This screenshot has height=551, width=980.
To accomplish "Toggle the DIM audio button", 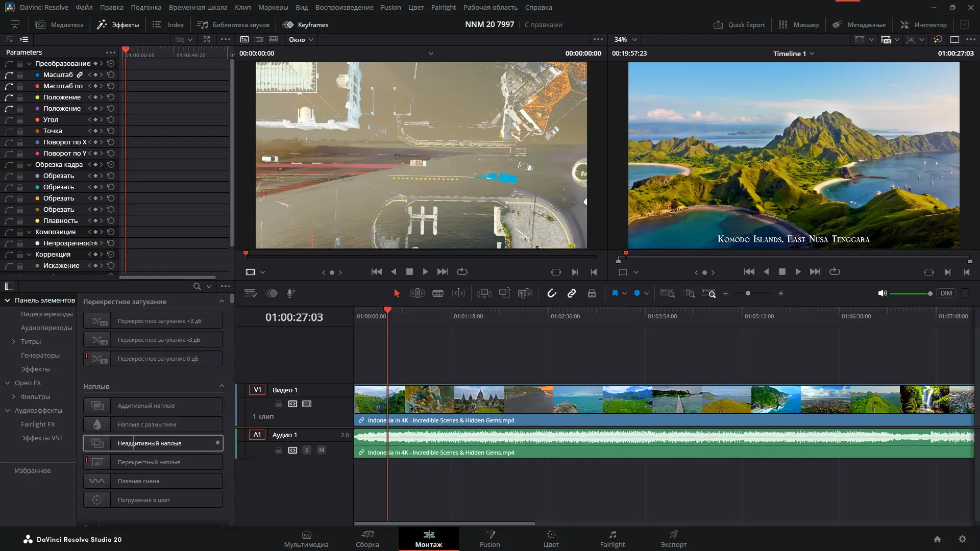I will click(x=946, y=293).
